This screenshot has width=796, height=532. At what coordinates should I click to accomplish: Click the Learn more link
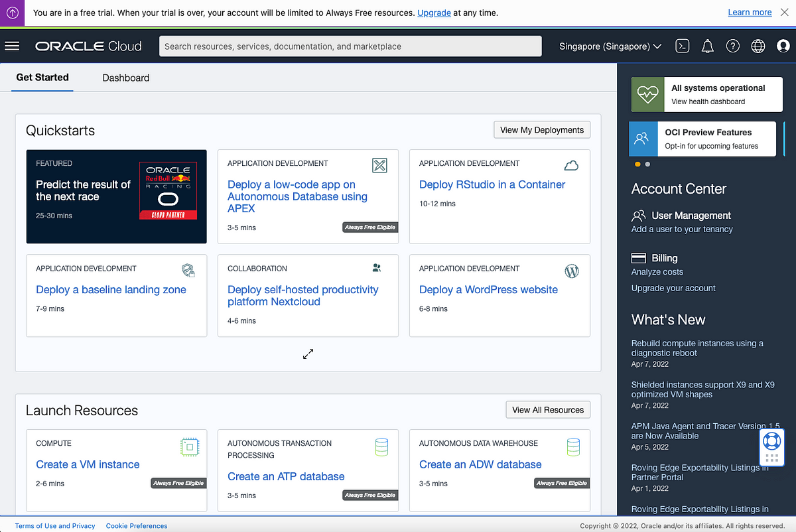tap(750, 13)
